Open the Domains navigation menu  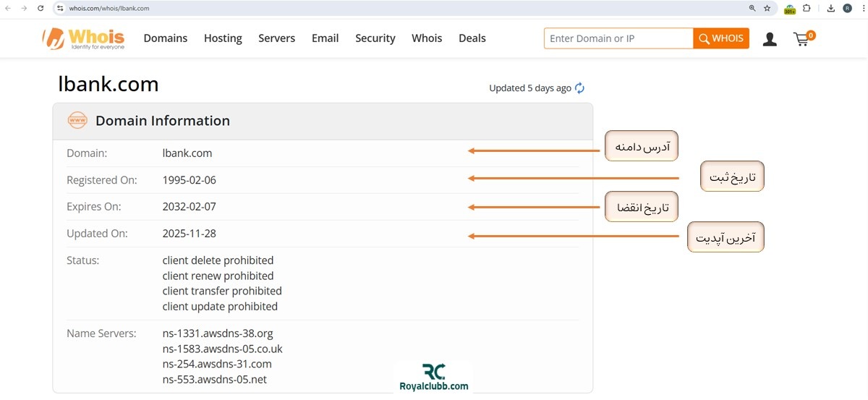coord(165,38)
